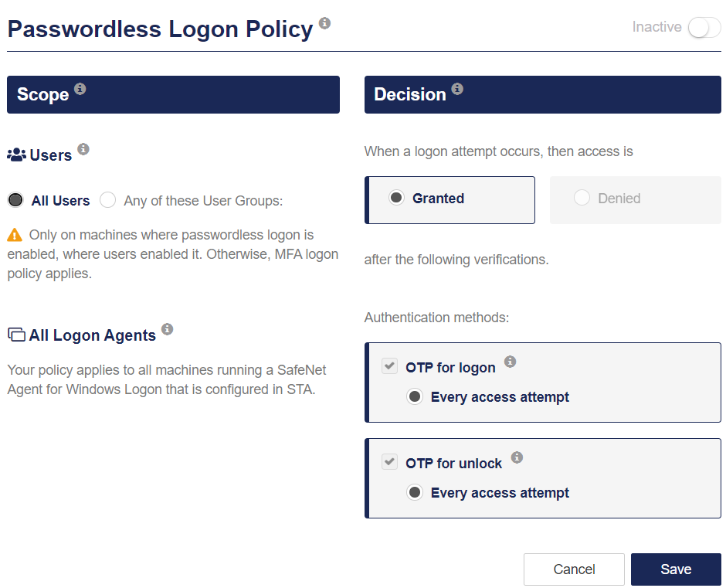Click the OTP for logon info icon
The height and width of the screenshot is (588, 726).
pos(510,361)
